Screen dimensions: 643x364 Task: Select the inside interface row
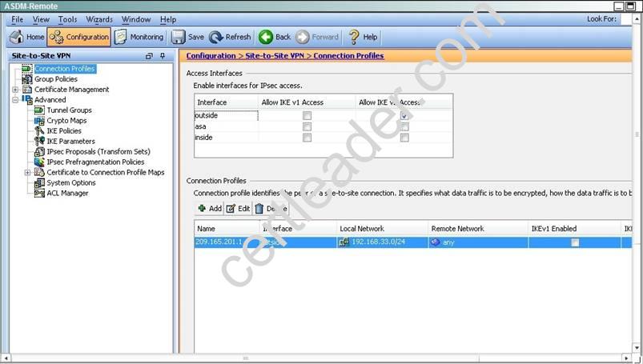(324, 138)
